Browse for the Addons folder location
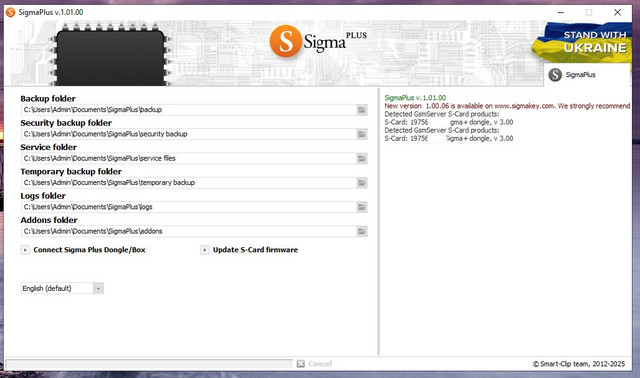The width and height of the screenshot is (640, 378). (x=362, y=231)
